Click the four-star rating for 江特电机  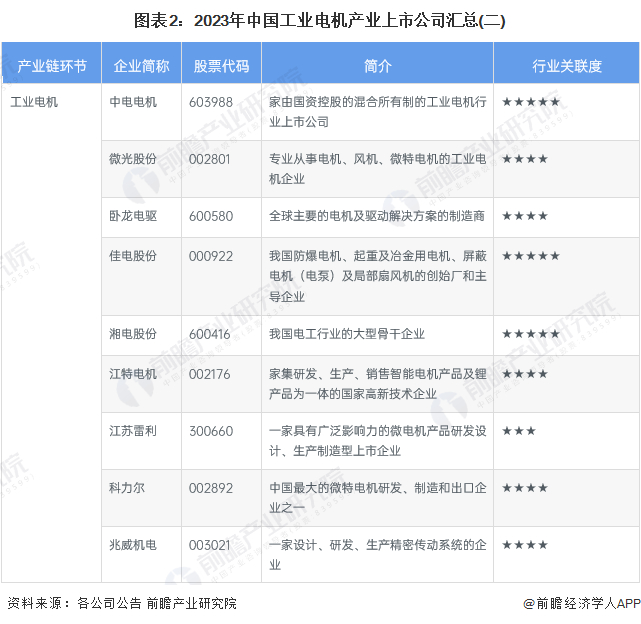pyautogui.click(x=524, y=374)
